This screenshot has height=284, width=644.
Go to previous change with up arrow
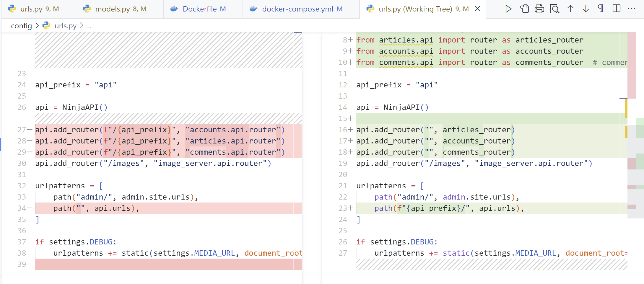(x=570, y=9)
